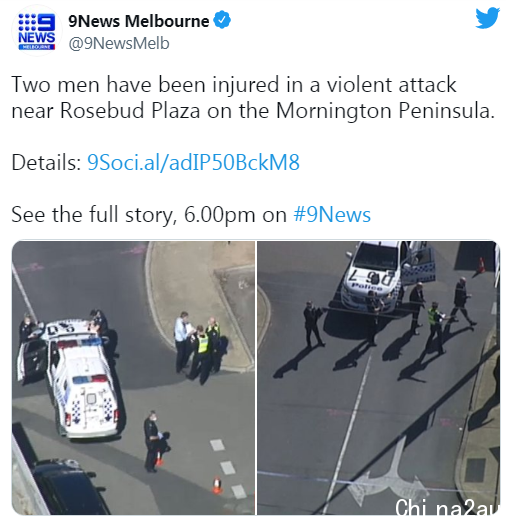Click the China2au watermark on photo
The width and height of the screenshot is (506, 521).
tap(447, 507)
